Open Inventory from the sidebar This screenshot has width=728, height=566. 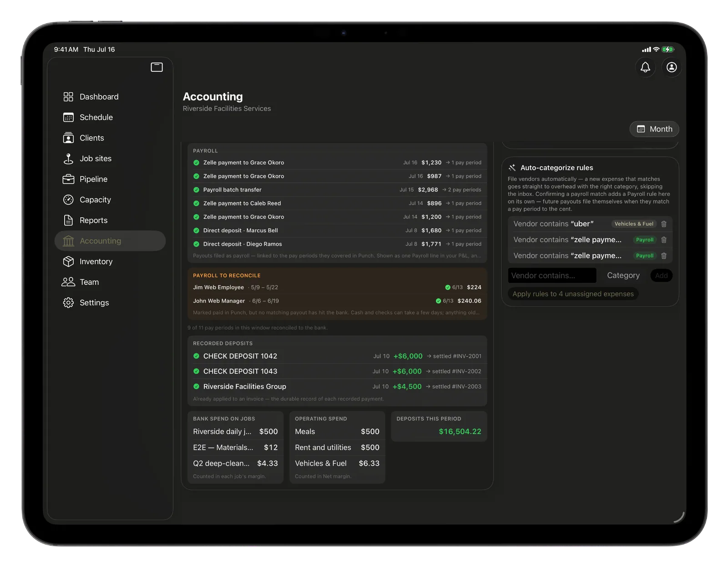110,261
